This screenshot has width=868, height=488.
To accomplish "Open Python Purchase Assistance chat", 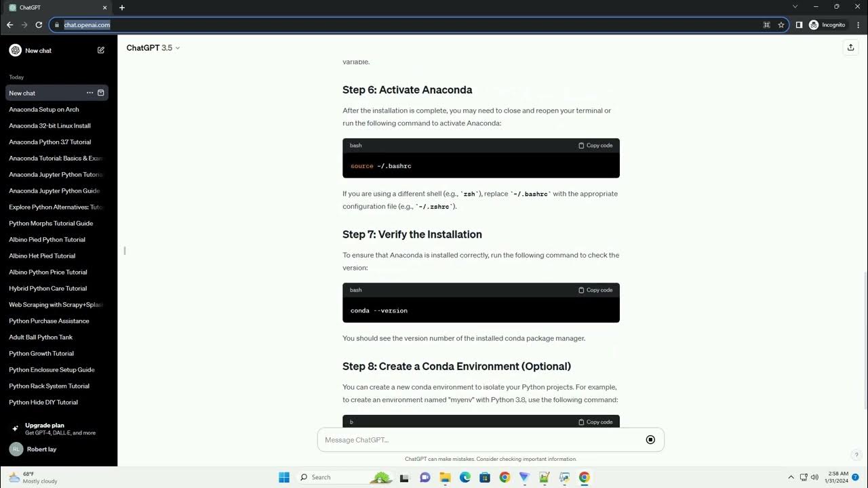I will coord(57,321).
